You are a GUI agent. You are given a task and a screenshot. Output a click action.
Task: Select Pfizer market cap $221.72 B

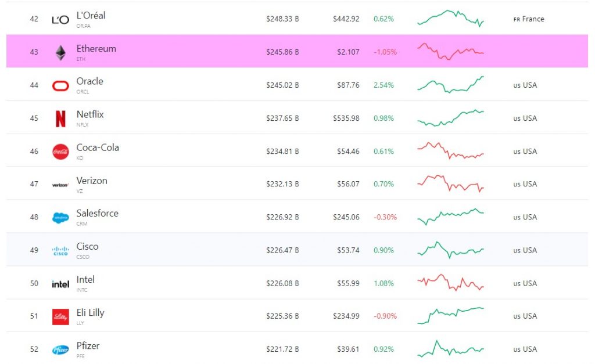[282, 349]
